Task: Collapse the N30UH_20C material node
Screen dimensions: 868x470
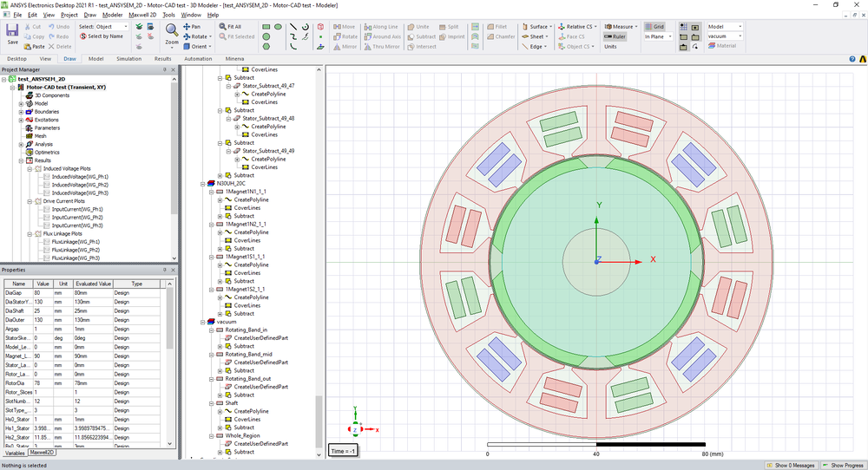Action: point(203,184)
